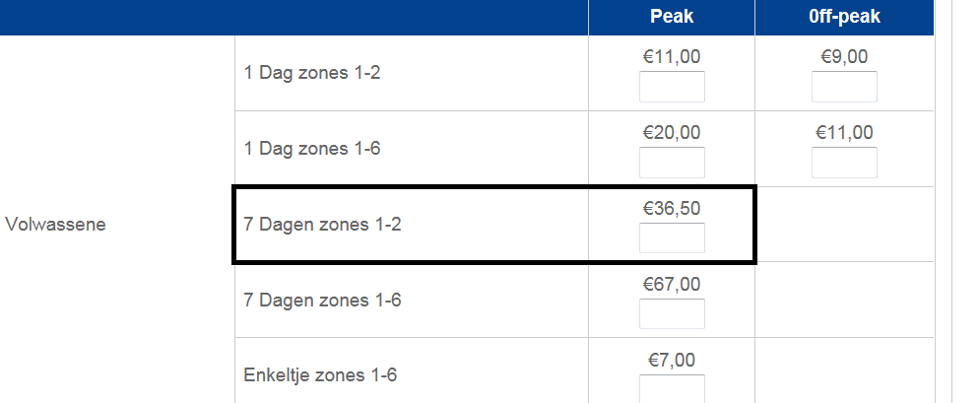Click the Enkeltje zones 1-6 quantity box
Viewport: 980px width, 403px height.
coord(672,388)
